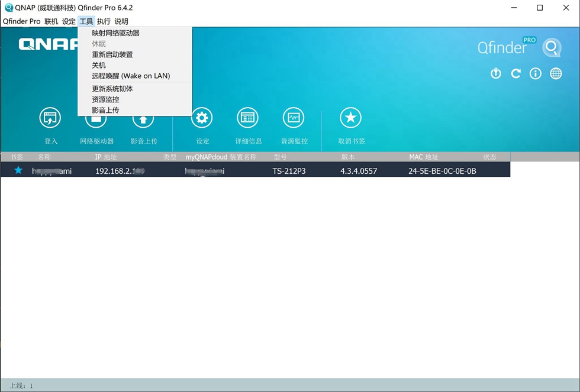Image resolution: width=580 pixels, height=392 pixels.
Task: Click the 登入 login icon
Action: 50,118
